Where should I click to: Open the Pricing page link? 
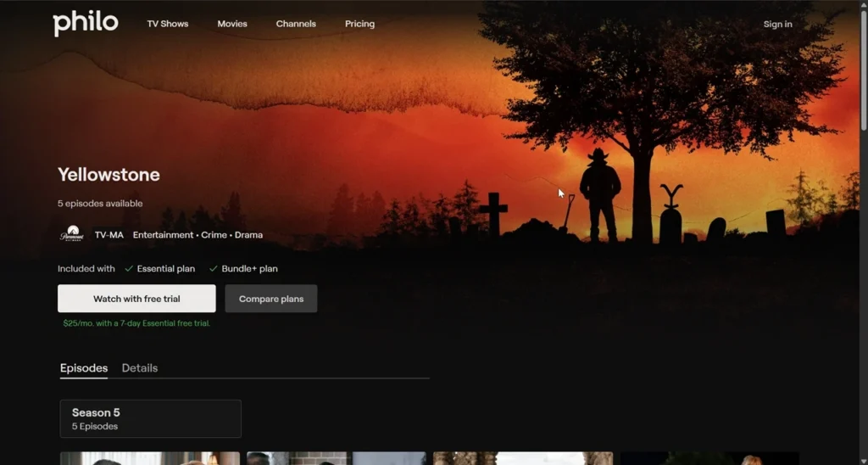click(359, 24)
